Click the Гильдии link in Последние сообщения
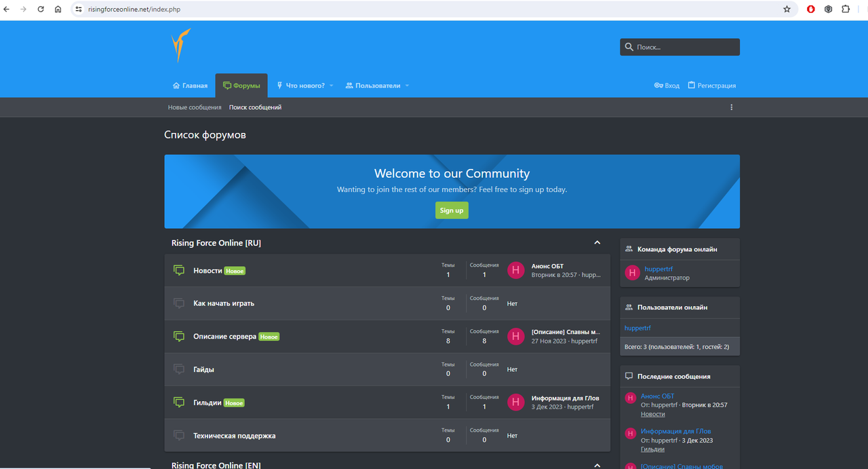This screenshot has height=469, width=868. pos(652,449)
